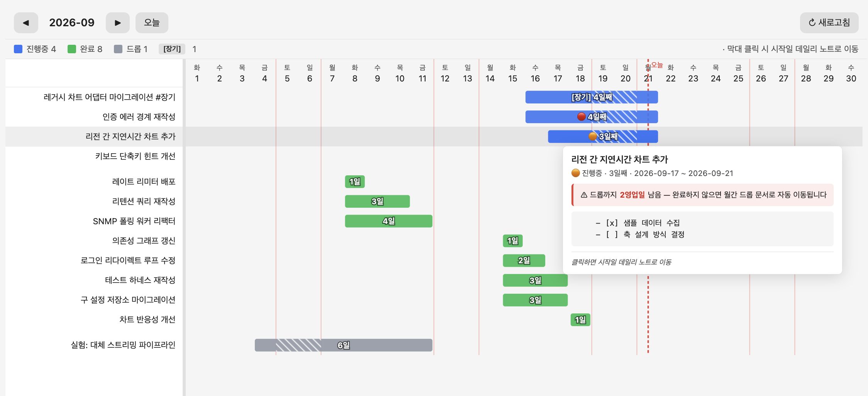868x396 pixels.
Task: Click the 새로고침 refresh button
Action: click(829, 23)
